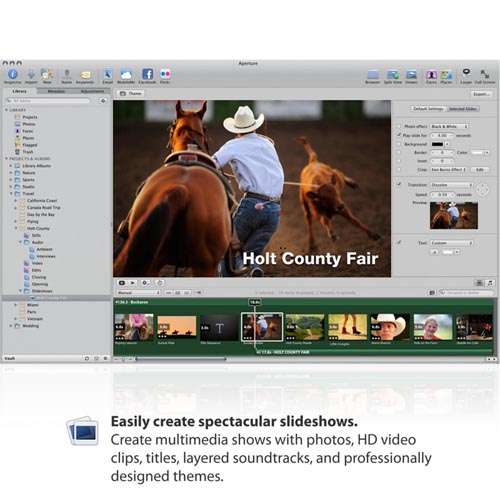This screenshot has width=500, height=500.
Task: Click the Border Color swatch
Action: (x=477, y=152)
